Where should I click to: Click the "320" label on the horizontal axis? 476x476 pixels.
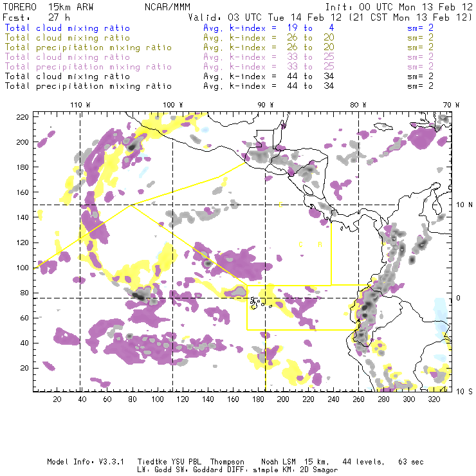click(x=434, y=399)
